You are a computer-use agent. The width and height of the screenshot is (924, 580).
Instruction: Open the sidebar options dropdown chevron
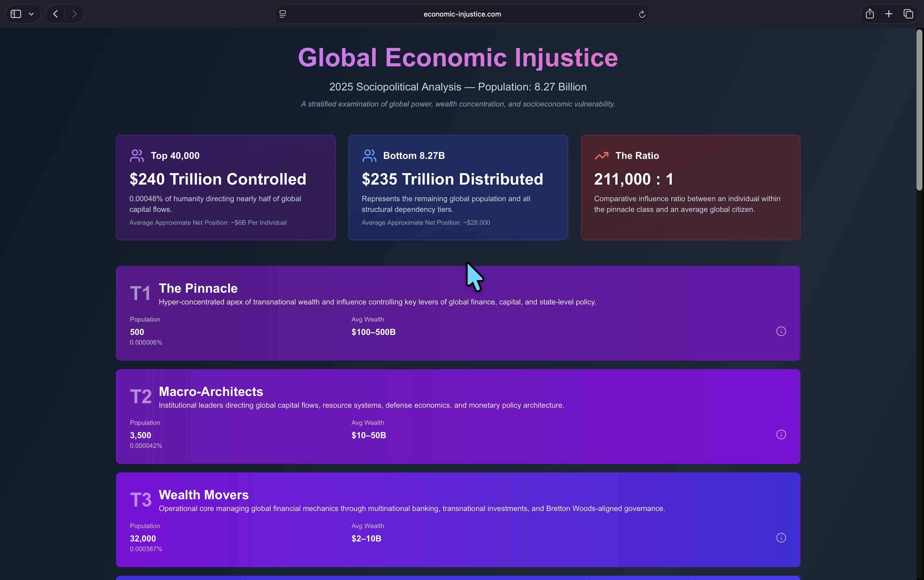(32, 14)
